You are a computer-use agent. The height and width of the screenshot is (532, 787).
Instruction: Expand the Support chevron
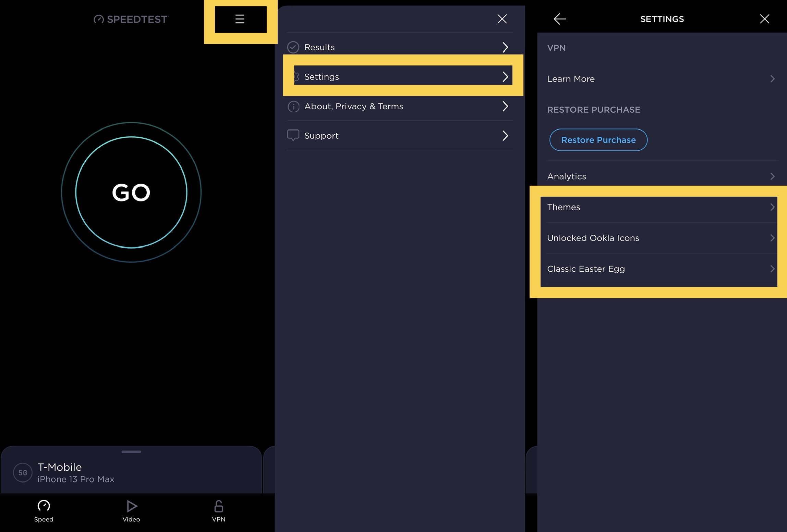click(505, 136)
